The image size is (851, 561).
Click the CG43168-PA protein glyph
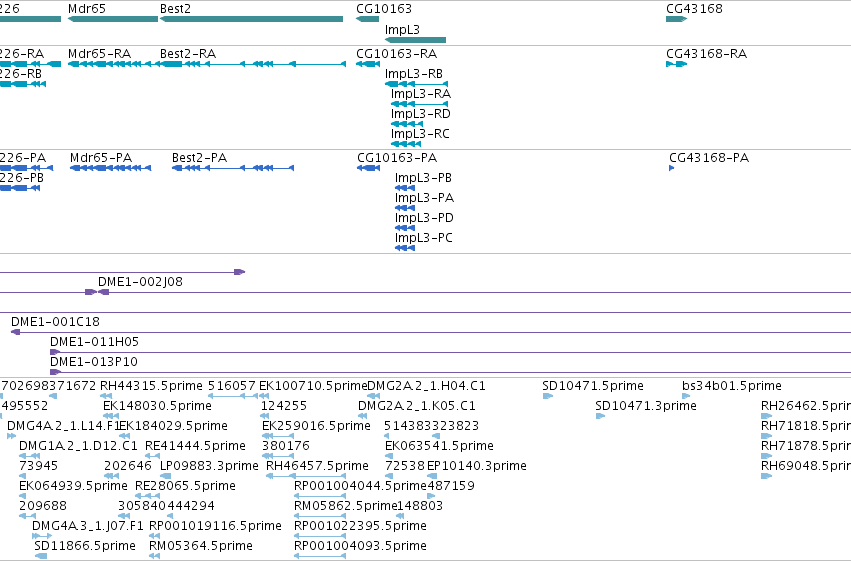coord(672,168)
